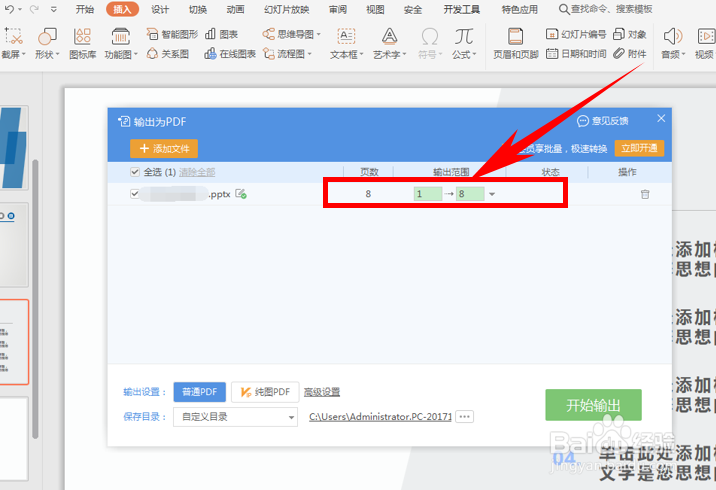Insert WordArt (艺术字)
The width and height of the screenshot is (716, 490).
coord(389,43)
